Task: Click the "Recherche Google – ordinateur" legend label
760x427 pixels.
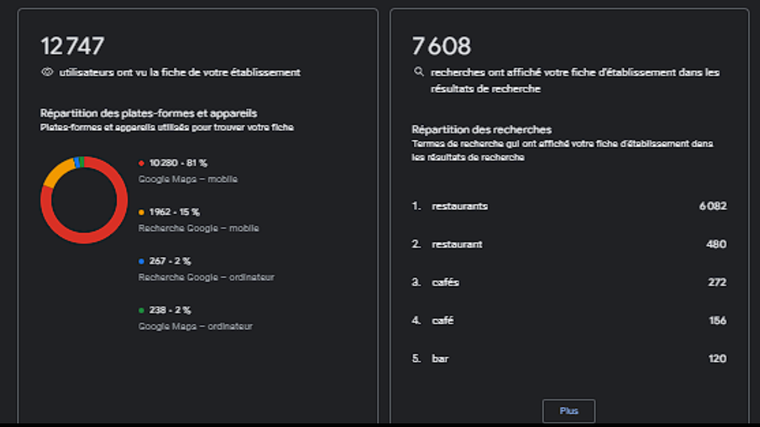Action: click(206, 277)
